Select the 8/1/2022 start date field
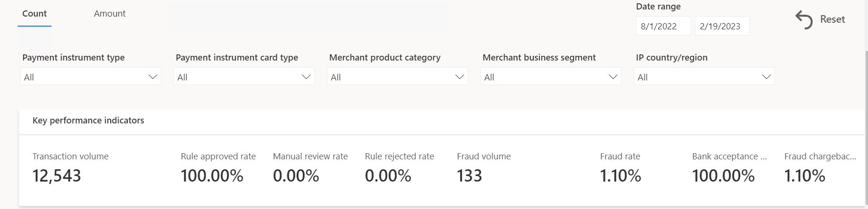Screen dimensions: 868x209 coord(663,26)
